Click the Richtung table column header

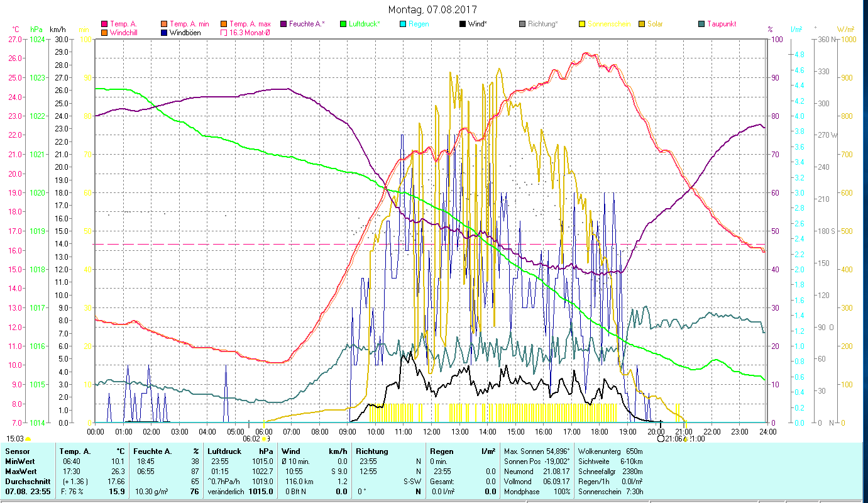coord(372,451)
